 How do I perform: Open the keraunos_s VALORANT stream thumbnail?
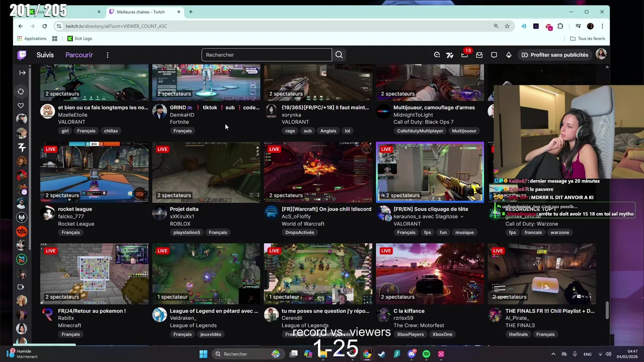(430, 172)
